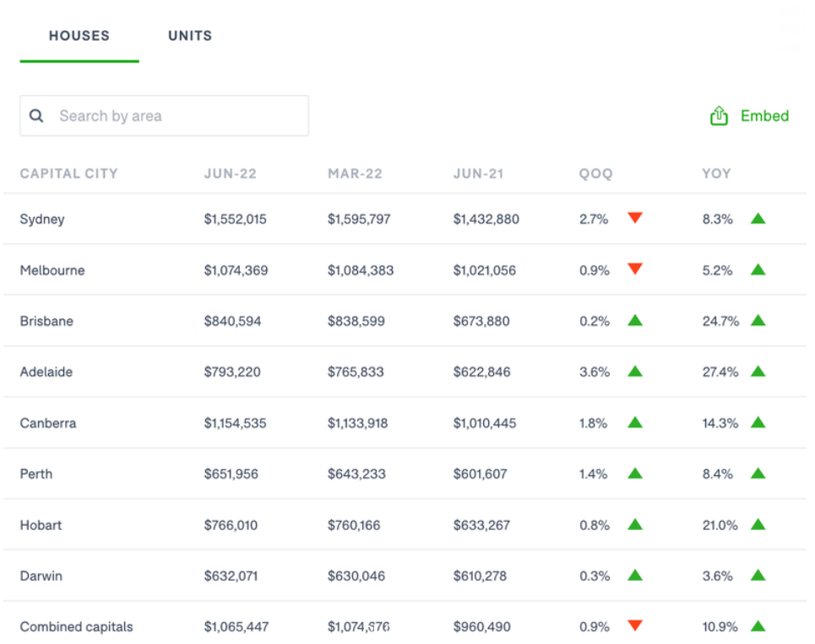Switch to the Houses tab
This screenshot has width=815, height=644.
79,35
